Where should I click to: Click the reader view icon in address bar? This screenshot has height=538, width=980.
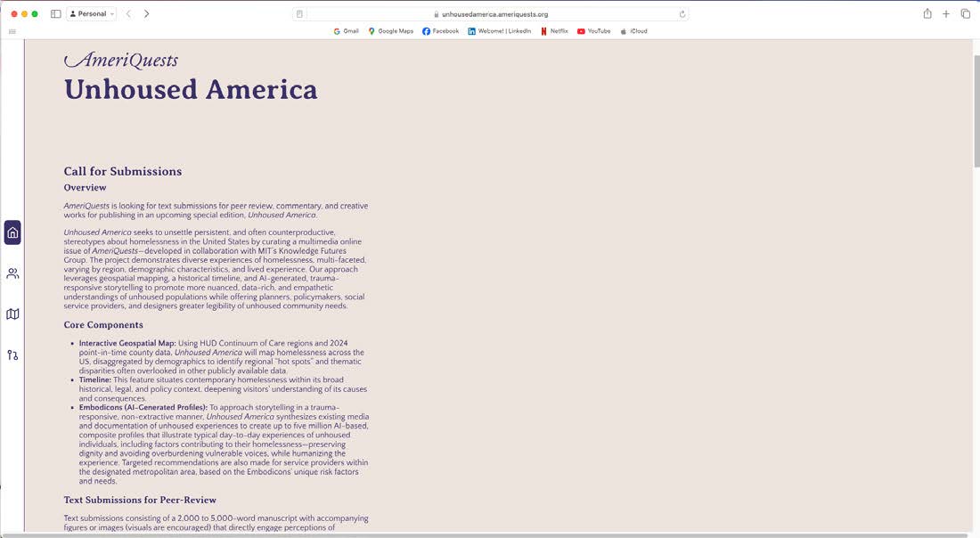point(299,13)
